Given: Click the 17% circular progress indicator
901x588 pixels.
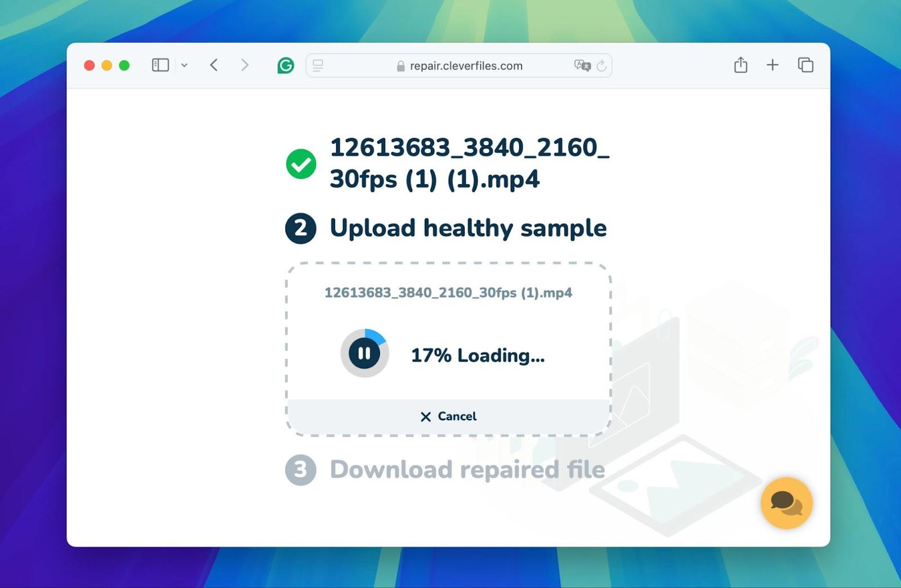Looking at the screenshot, I should (x=364, y=353).
